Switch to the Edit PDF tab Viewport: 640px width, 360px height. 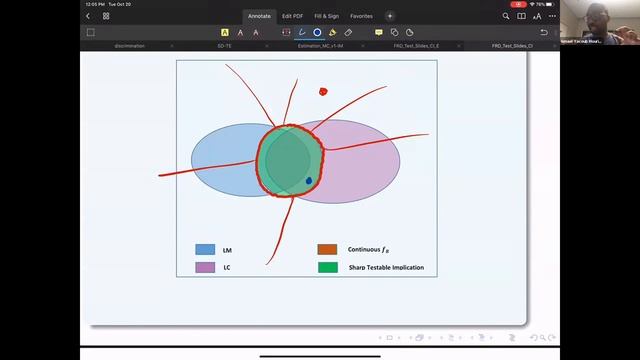(292, 16)
